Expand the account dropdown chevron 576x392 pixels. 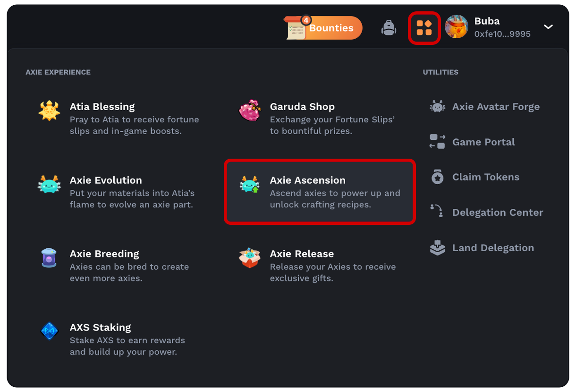[x=549, y=27]
